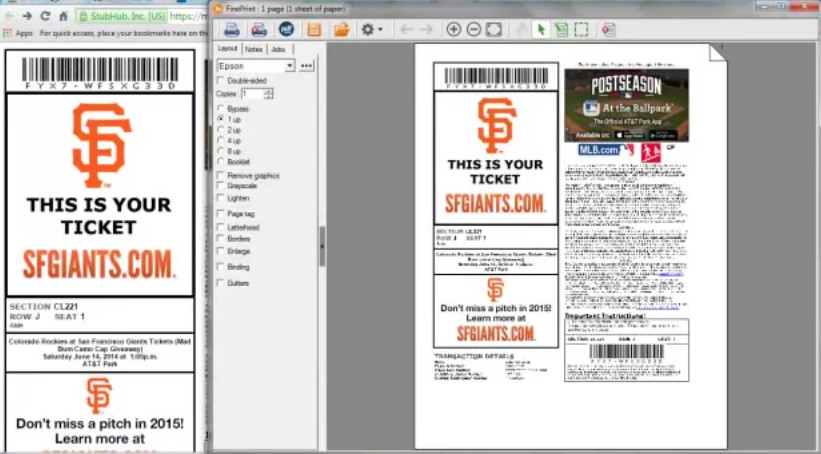Click the ticket page preview in FinePrint

coord(571,246)
